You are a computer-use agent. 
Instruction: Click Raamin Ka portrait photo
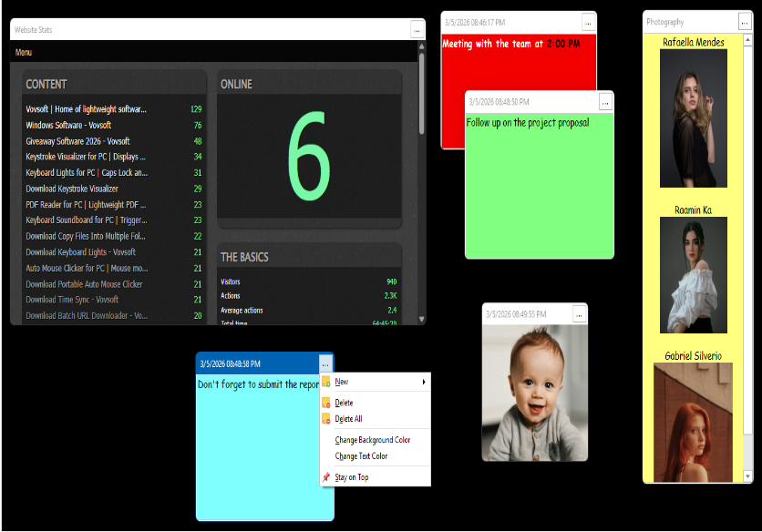pos(694,275)
